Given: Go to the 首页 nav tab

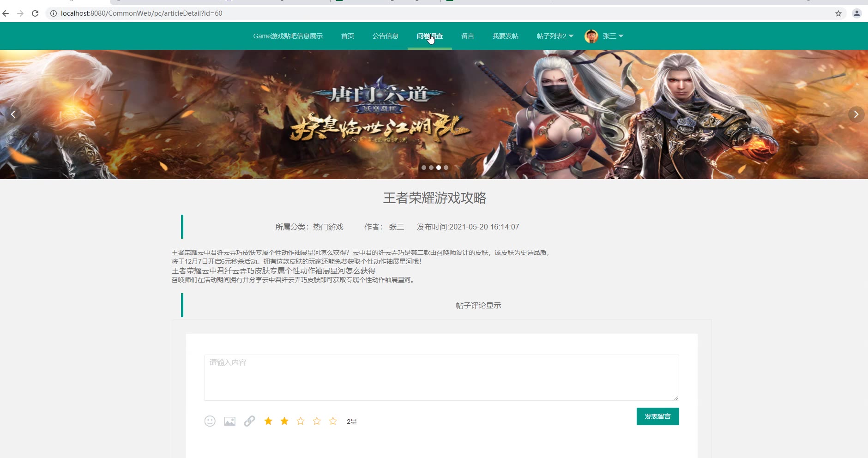Looking at the screenshot, I should tap(348, 36).
